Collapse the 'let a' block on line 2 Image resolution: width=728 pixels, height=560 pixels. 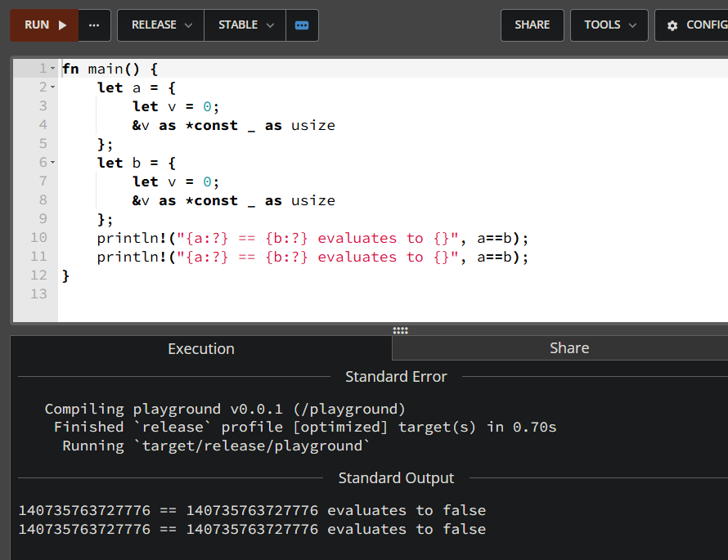[53, 87]
